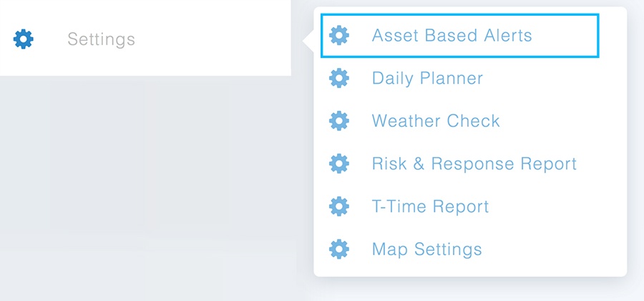Click the gear icon beside Map Settings
Viewport: 644px width, 301px height.
tap(339, 249)
